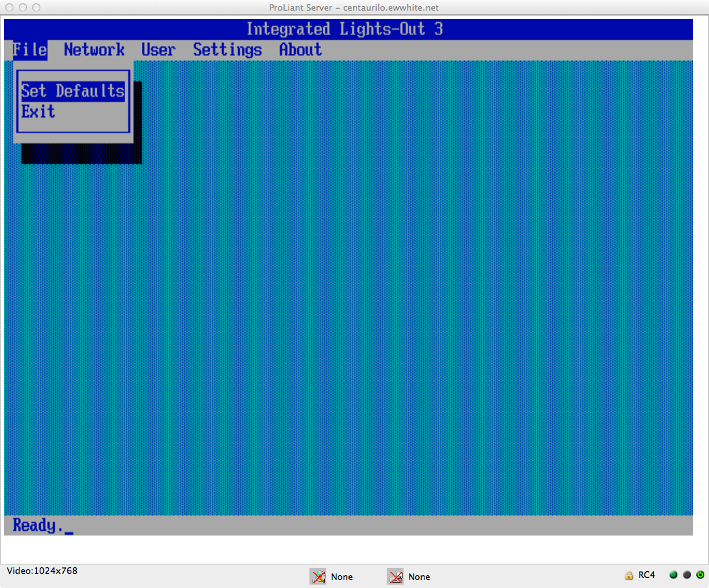Open the About menu
Viewport: 709px width, 588px height.
(x=300, y=50)
